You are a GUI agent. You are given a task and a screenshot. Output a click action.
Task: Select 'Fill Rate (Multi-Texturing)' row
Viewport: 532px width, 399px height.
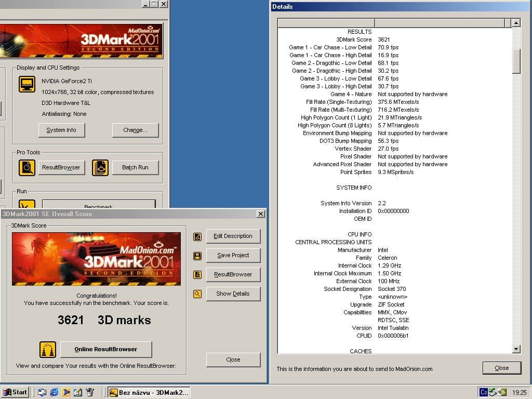coord(395,110)
